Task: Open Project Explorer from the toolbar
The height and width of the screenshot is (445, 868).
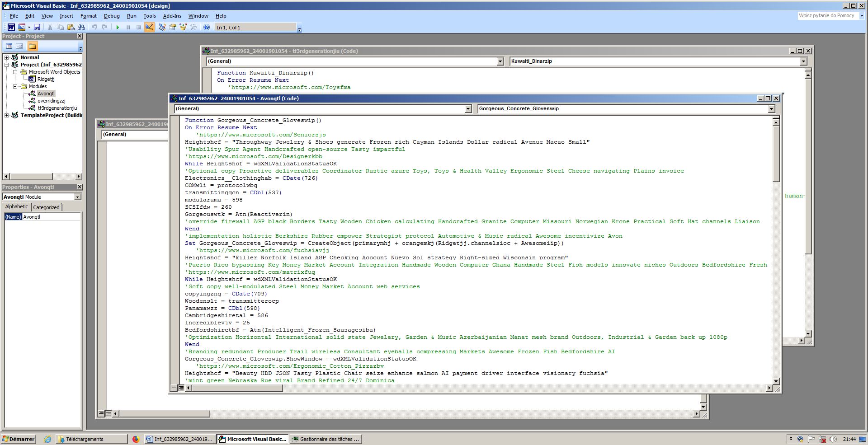Action: pos(162,27)
